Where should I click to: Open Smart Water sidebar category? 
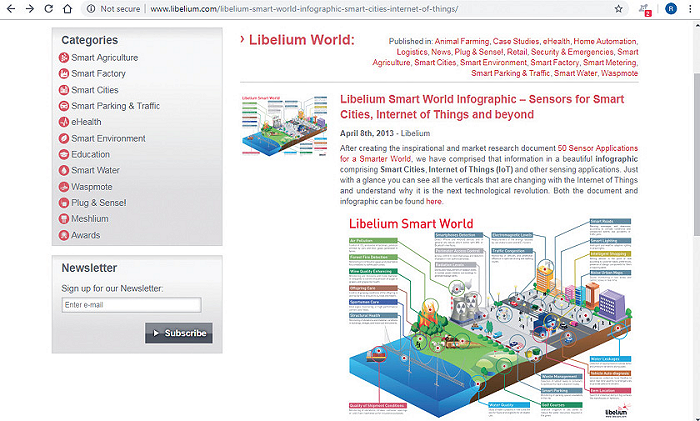click(96, 171)
